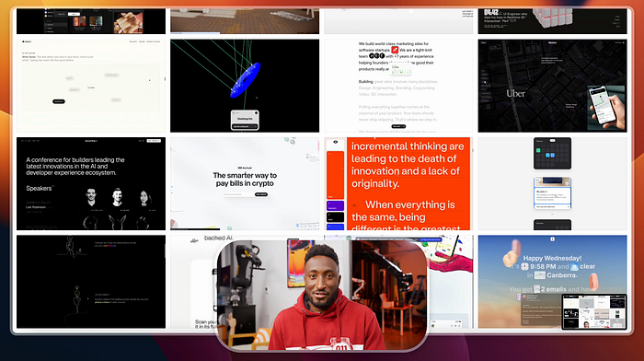This screenshot has width=644, height=361.
Task: Open the dark image-gallery UI thumbnail in the top row
Action: click(91, 21)
